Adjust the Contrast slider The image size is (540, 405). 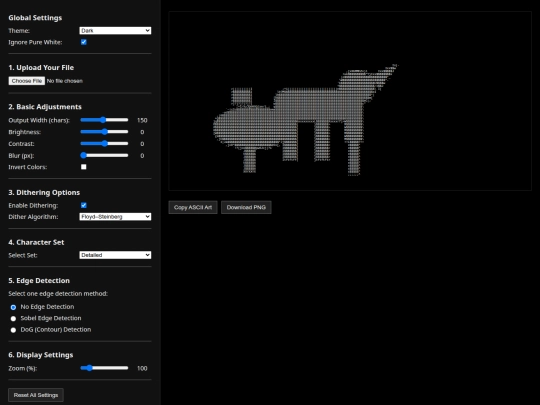[104, 143]
